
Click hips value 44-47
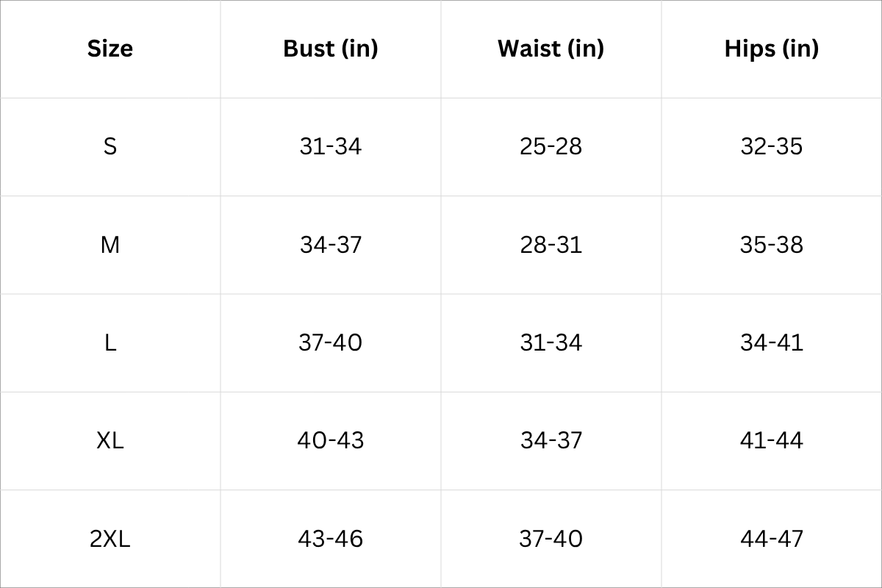[x=771, y=539]
